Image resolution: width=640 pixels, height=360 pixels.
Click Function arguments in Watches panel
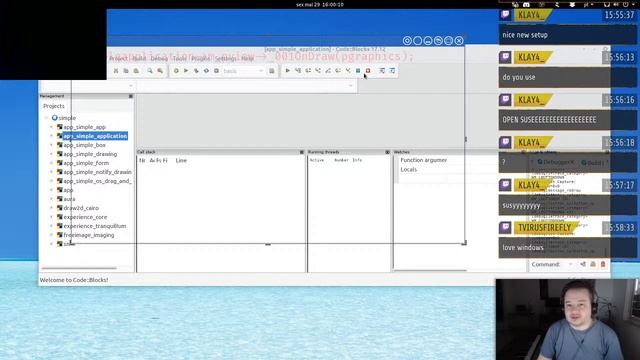pyautogui.click(x=424, y=160)
